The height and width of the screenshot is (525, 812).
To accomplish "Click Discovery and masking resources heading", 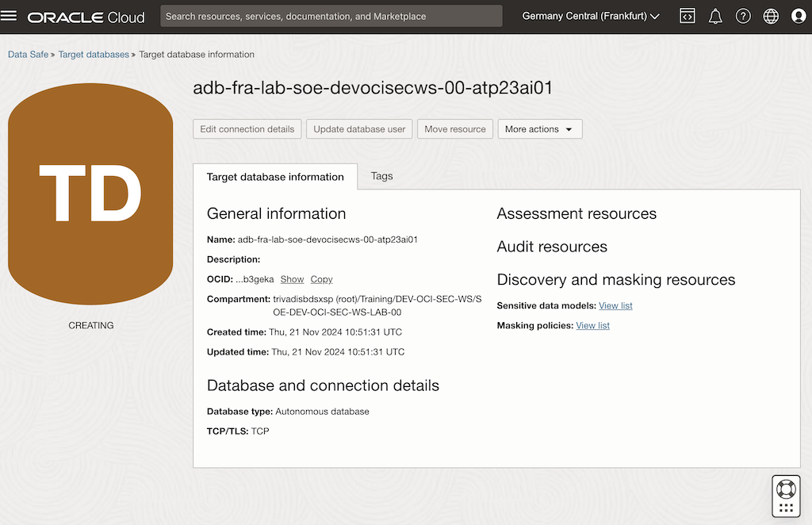I will pos(615,280).
